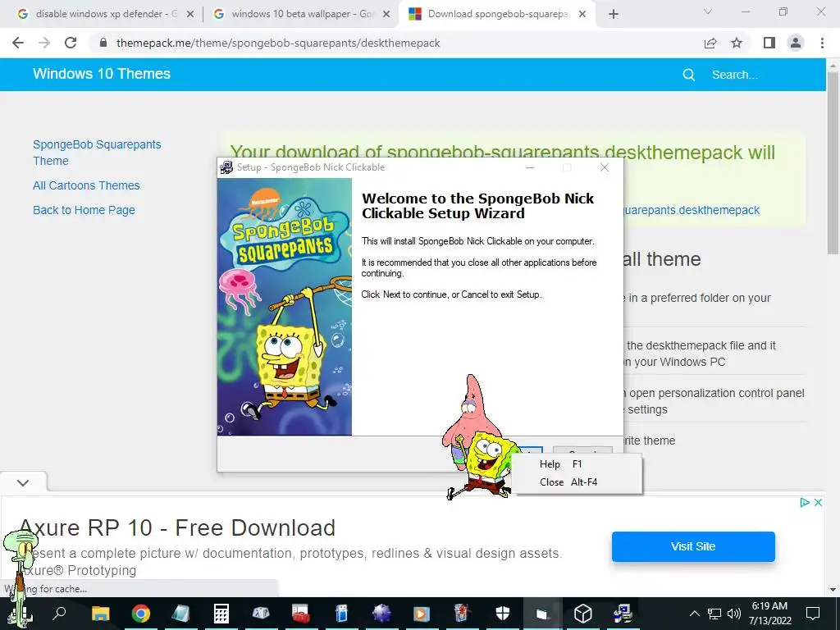Minimize the SpongeBob setup wizard window
This screenshot has width=840, height=630.
[530, 167]
